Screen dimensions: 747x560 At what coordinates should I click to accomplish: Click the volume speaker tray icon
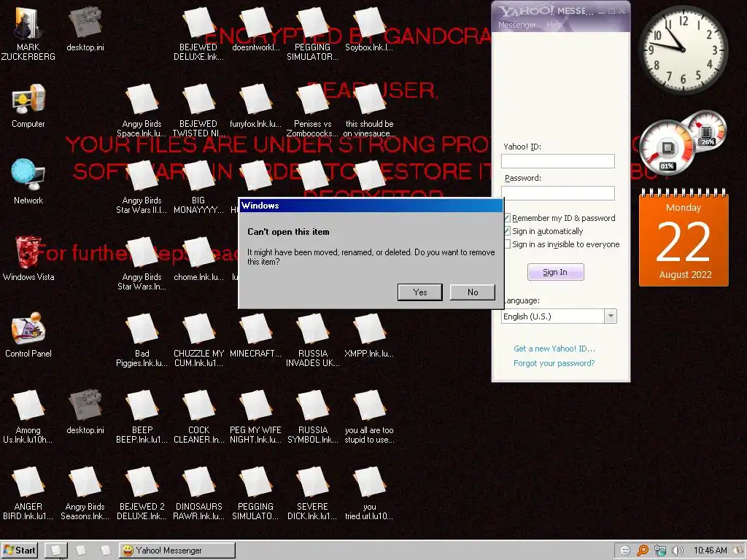[x=677, y=551]
